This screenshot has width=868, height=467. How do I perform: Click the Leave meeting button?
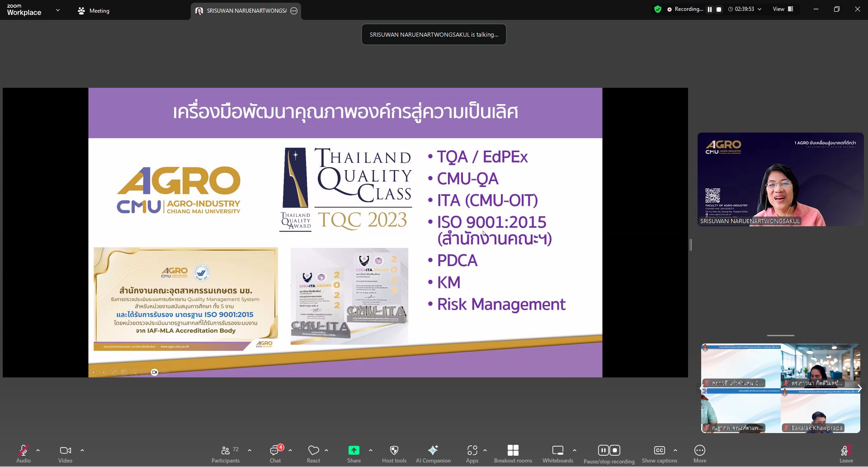[846, 454]
